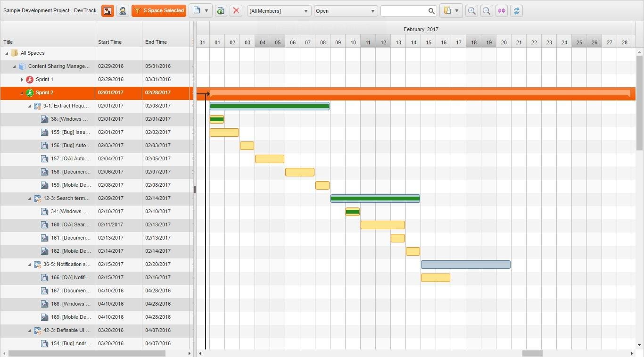Collapse the Sprint 2 row
This screenshot has width=644, height=357.
[22, 93]
